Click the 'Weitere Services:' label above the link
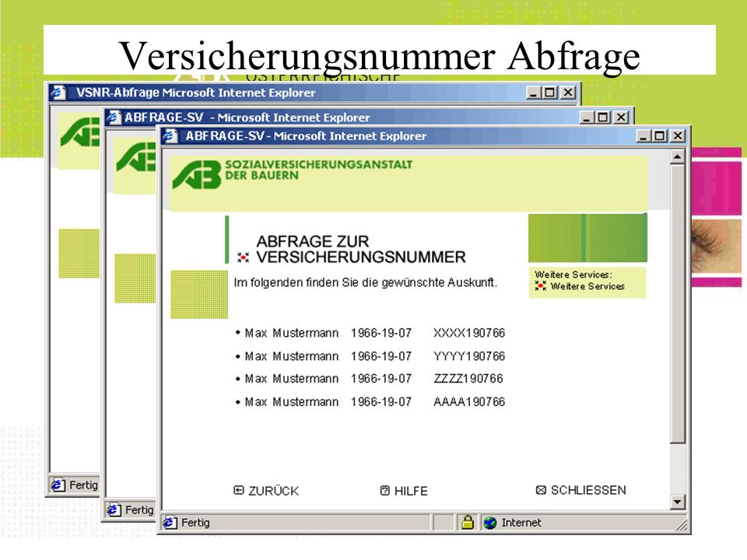The image size is (747, 560). pyautogui.click(x=573, y=275)
